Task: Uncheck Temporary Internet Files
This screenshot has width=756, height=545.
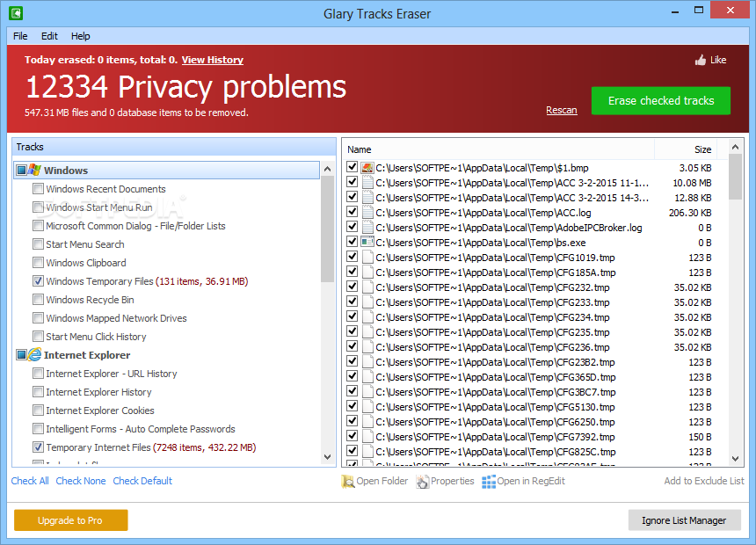Action: tap(38, 447)
